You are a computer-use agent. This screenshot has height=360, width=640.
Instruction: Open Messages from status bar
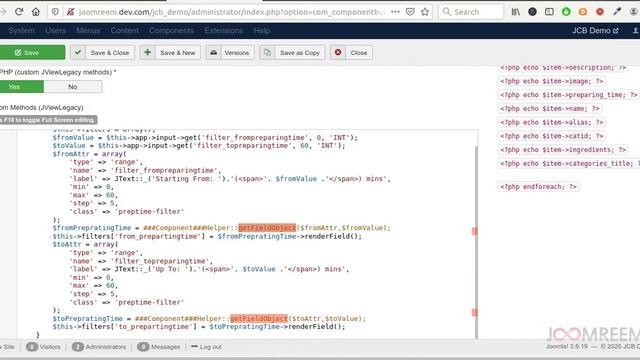pyautogui.click(x=159, y=347)
